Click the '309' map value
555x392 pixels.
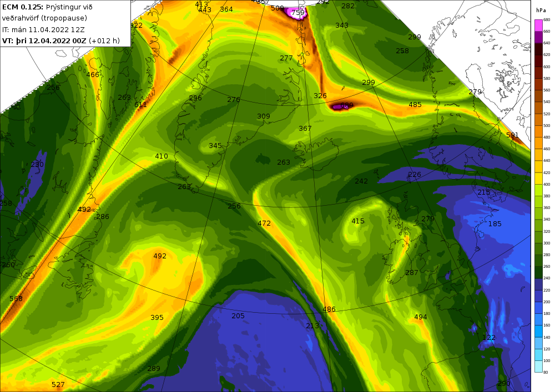click(x=264, y=116)
